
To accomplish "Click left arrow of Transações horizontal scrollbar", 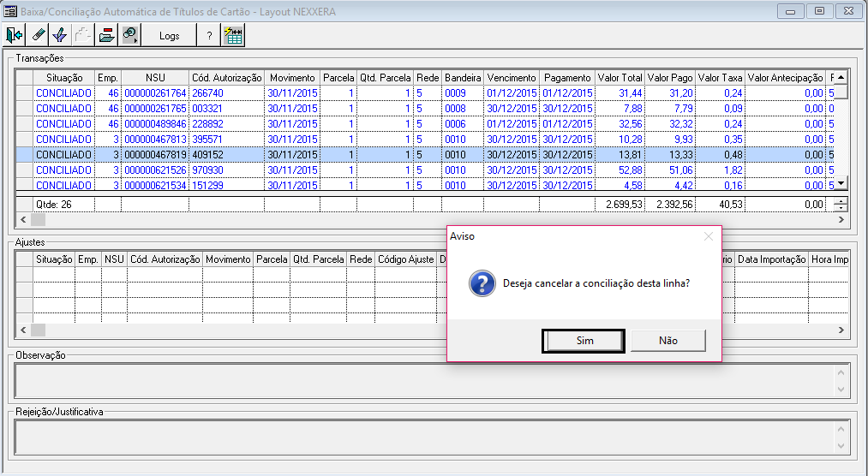I will click(x=23, y=219).
